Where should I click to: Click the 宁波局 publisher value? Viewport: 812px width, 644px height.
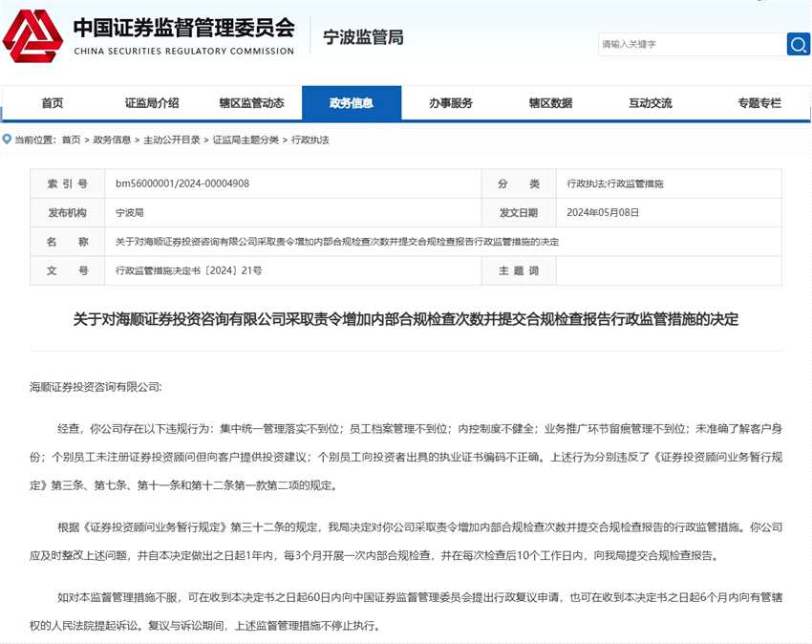click(130, 212)
